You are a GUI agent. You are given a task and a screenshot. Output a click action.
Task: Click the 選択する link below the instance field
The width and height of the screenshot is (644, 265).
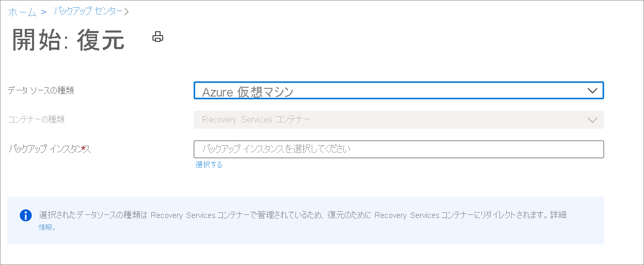(x=209, y=165)
